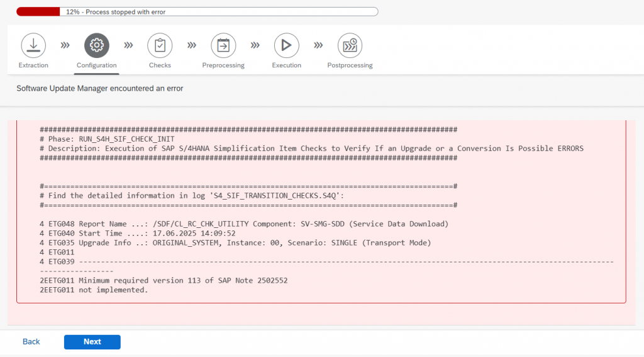The width and height of the screenshot is (644, 357).
Task: Click the Preprocessing step label
Action: 223,65
